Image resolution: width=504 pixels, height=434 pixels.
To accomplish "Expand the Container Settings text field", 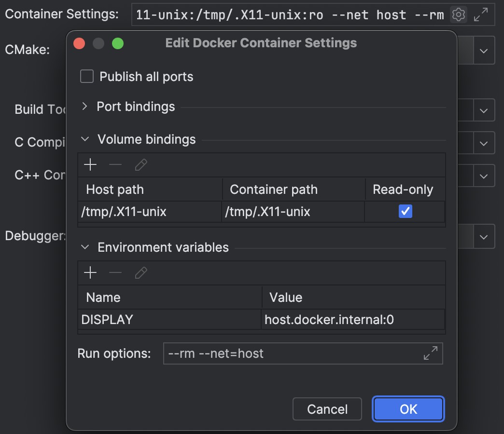I will pyautogui.click(x=480, y=15).
